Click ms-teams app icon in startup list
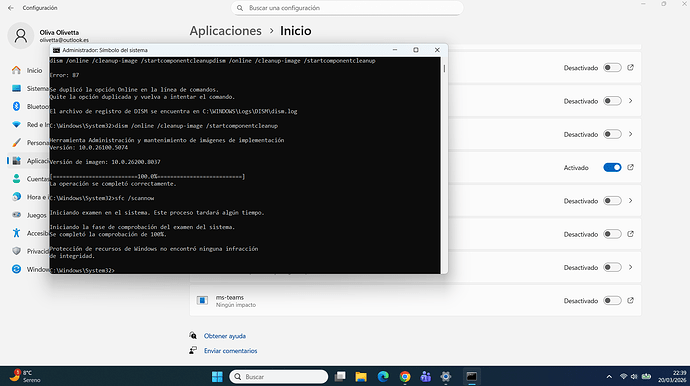The height and width of the screenshot is (386, 690). (202, 301)
